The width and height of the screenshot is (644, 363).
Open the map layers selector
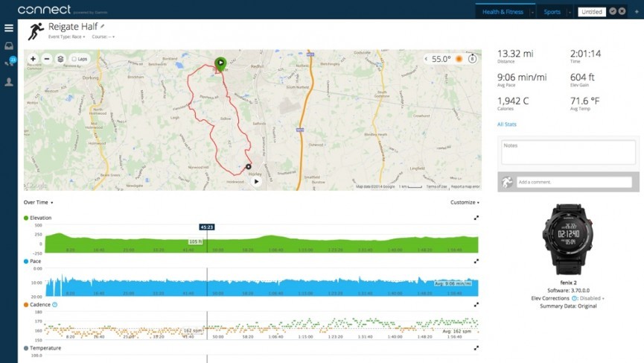click(60, 58)
